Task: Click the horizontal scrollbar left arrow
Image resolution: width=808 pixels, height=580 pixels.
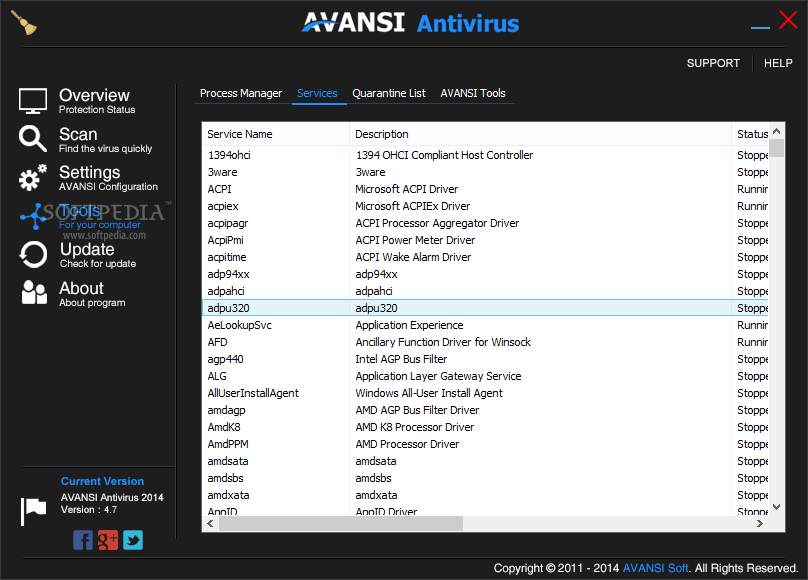Action: [210, 524]
